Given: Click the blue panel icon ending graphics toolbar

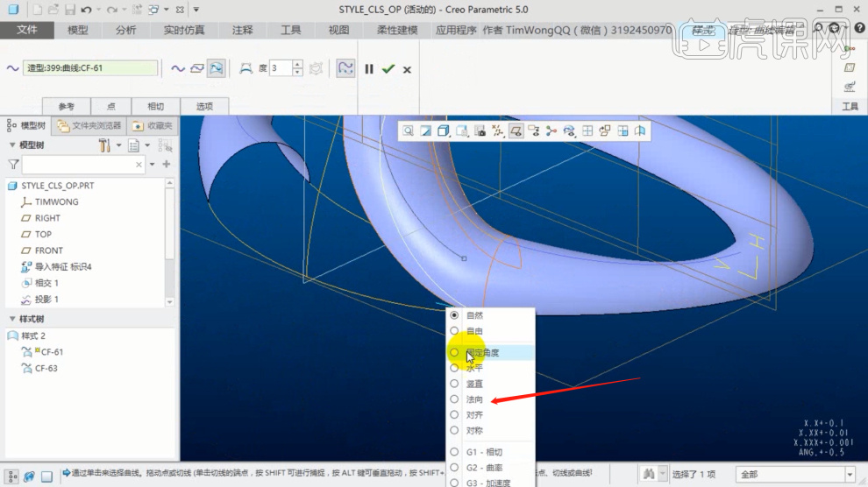Looking at the screenshot, I should [641, 131].
